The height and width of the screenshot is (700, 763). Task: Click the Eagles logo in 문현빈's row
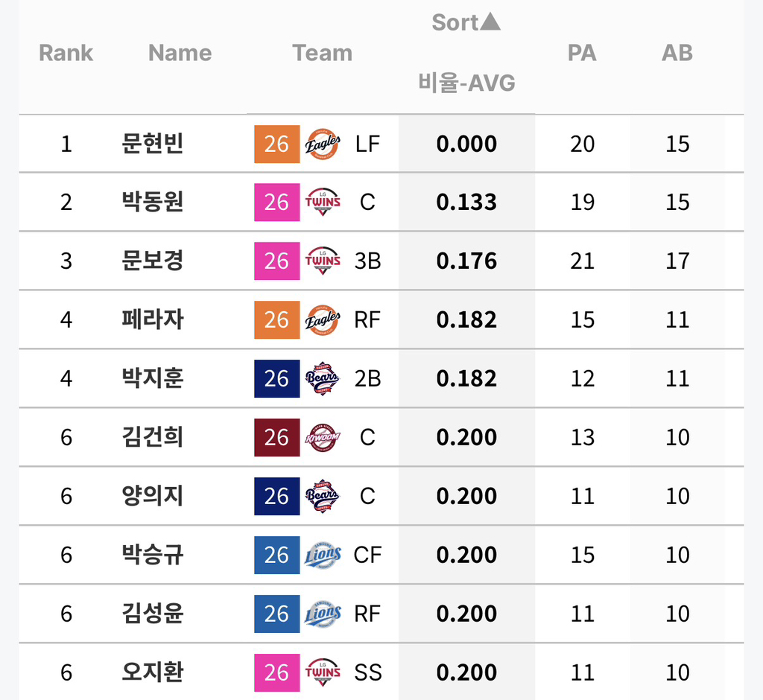(x=322, y=144)
